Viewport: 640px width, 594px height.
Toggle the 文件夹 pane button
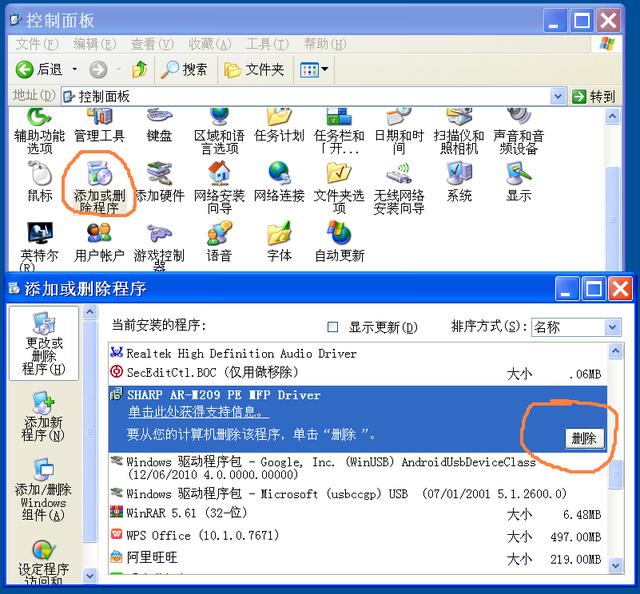point(254,69)
